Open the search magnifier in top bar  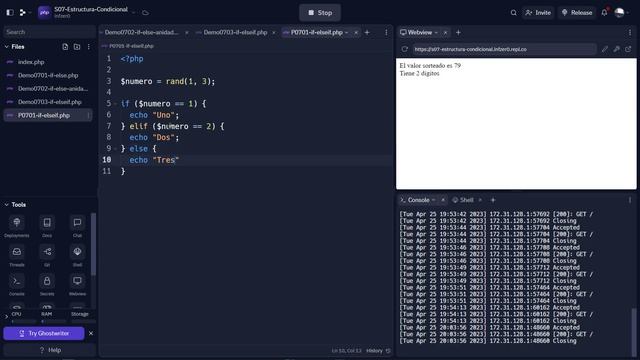[x=513, y=13]
